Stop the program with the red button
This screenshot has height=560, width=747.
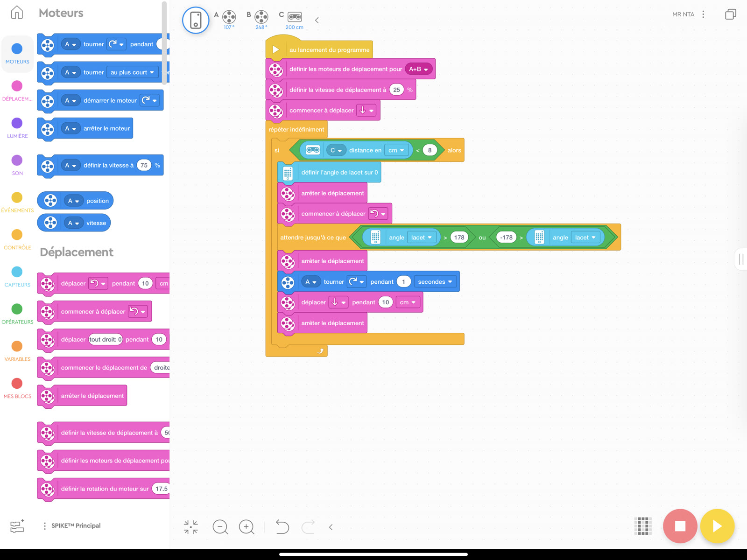680,526
